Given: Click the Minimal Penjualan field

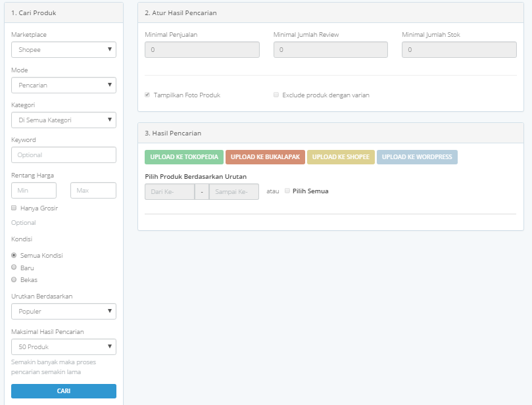Looking at the screenshot, I should click(x=203, y=49).
